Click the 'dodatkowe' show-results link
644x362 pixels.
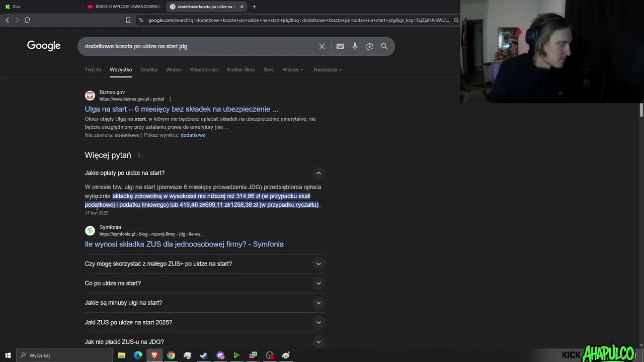[193, 135]
